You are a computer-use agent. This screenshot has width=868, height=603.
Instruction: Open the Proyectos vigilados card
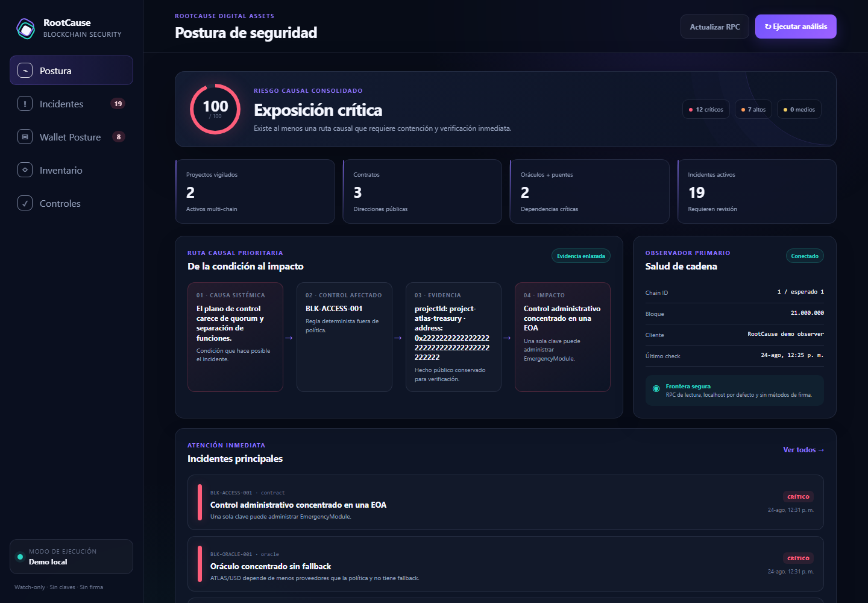pos(255,191)
